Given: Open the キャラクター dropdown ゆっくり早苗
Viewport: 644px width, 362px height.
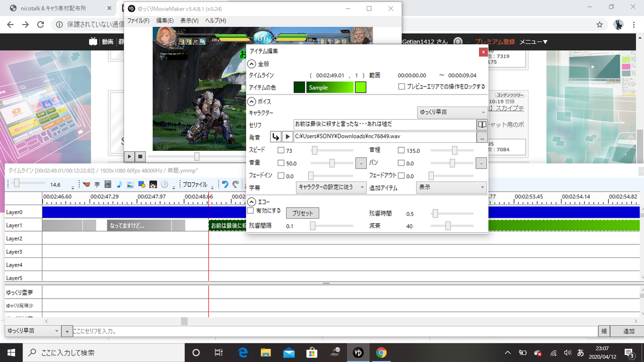Looking at the screenshot, I should tap(452, 112).
